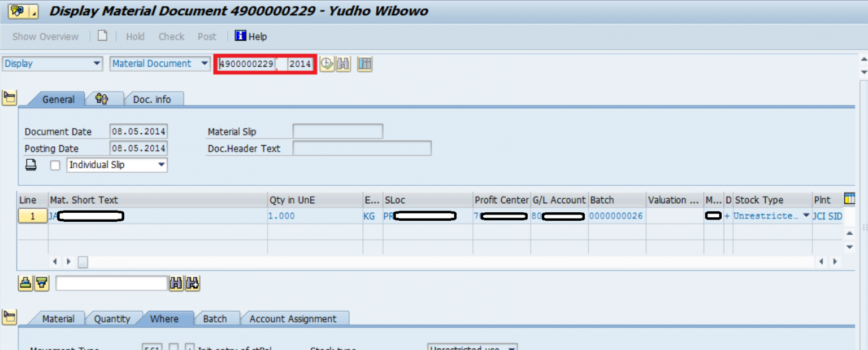Click the checkbox in the line item's M column

(x=713, y=216)
